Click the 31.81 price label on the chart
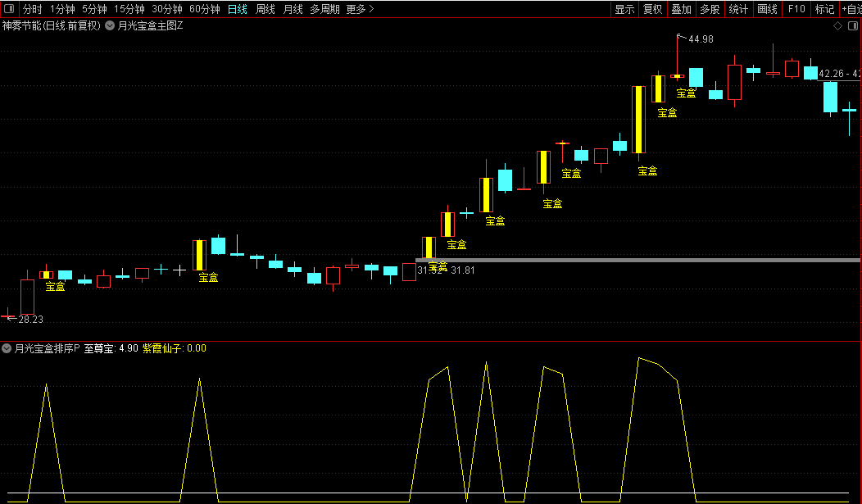The image size is (862, 504). [x=463, y=270]
